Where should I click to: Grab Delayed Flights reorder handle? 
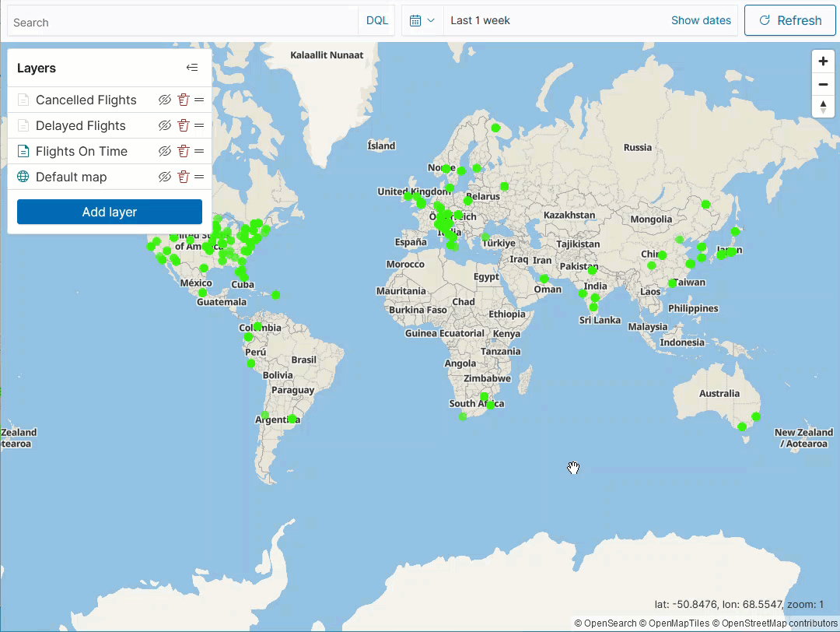click(x=199, y=125)
